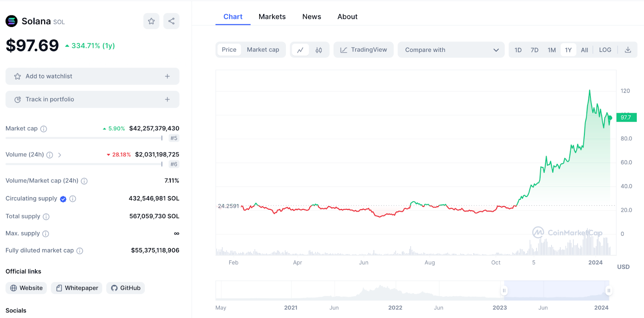The height and width of the screenshot is (318, 644).
Task: Click the star favorite icon beside Solana
Action: click(x=151, y=21)
